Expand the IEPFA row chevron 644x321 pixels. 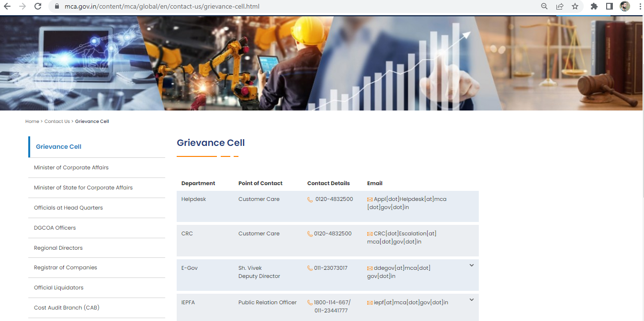point(472,299)
